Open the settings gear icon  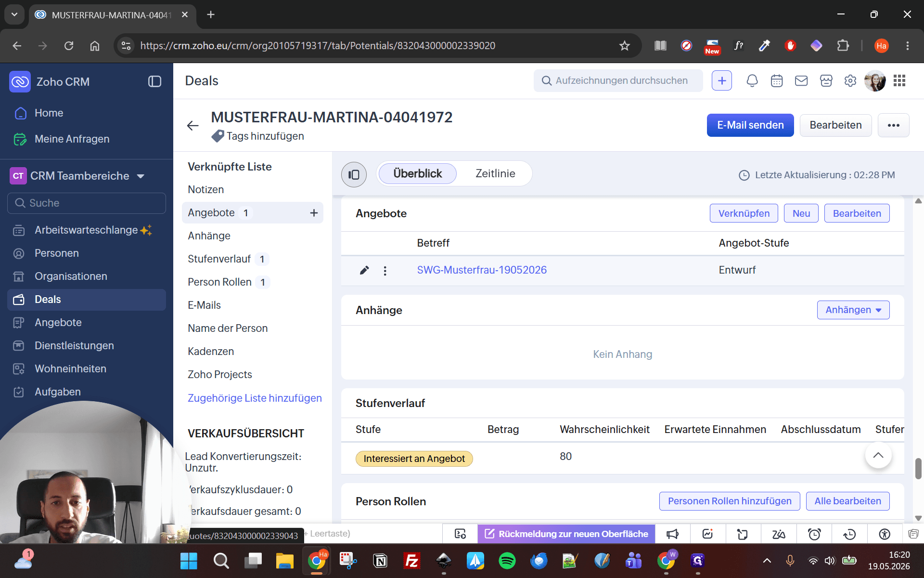(x=850, y=80)
